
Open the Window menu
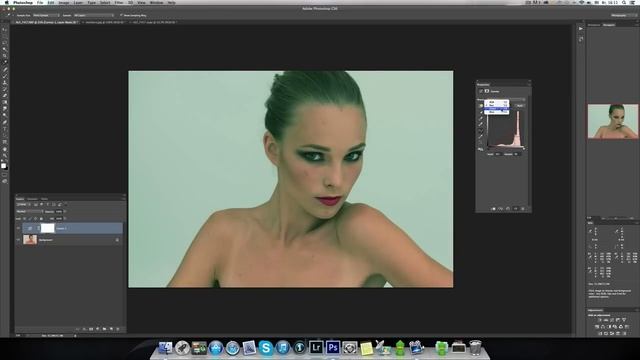click(156, 2)
